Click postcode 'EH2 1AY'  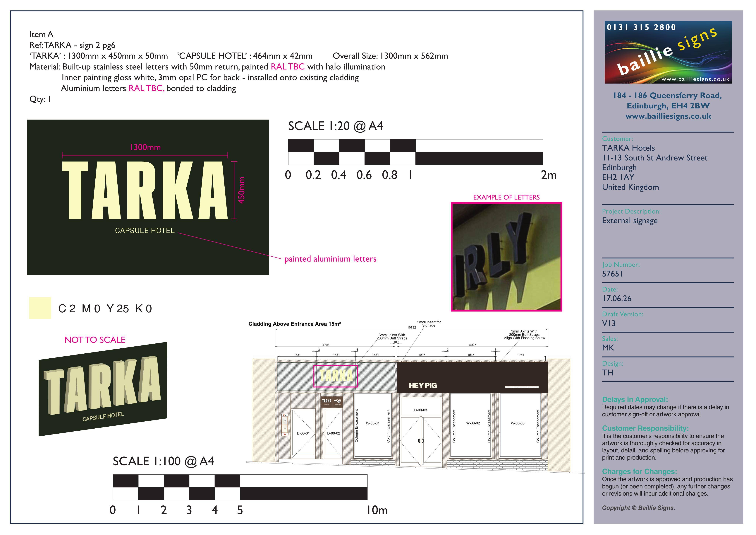tap(618, 177)
